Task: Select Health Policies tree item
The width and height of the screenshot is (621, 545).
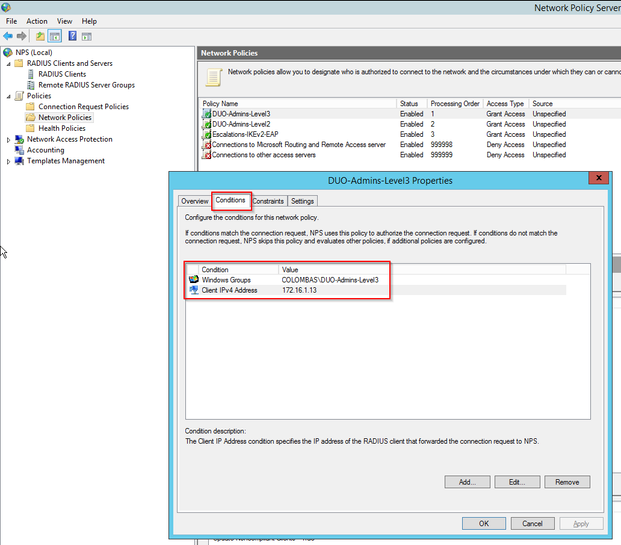Action: (x=62, y=128)
